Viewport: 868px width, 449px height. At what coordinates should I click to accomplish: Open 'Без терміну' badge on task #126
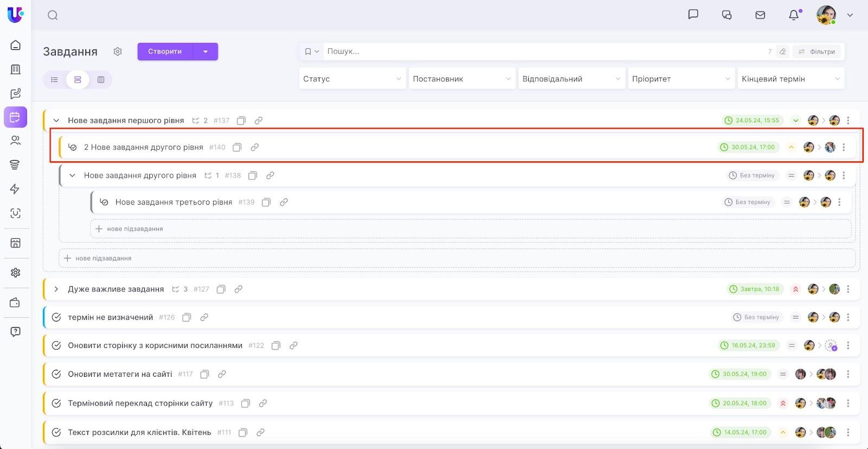[757, 317]
